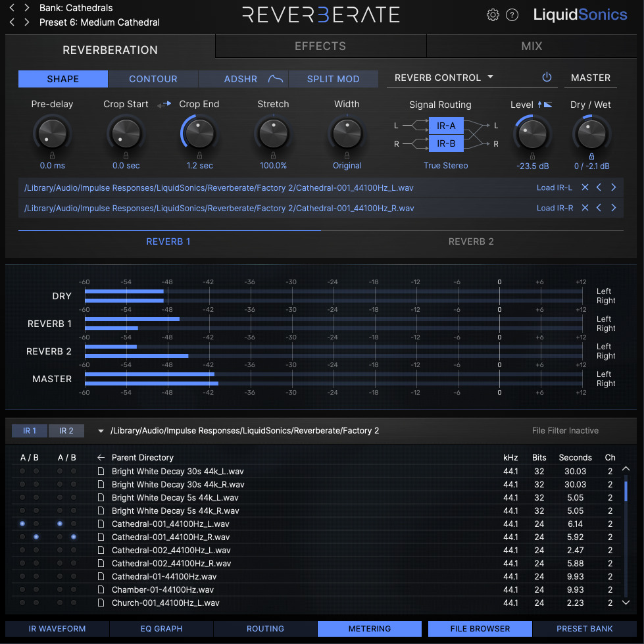
Task: Show the EQ Graph panel
Action: pos(161,628)
